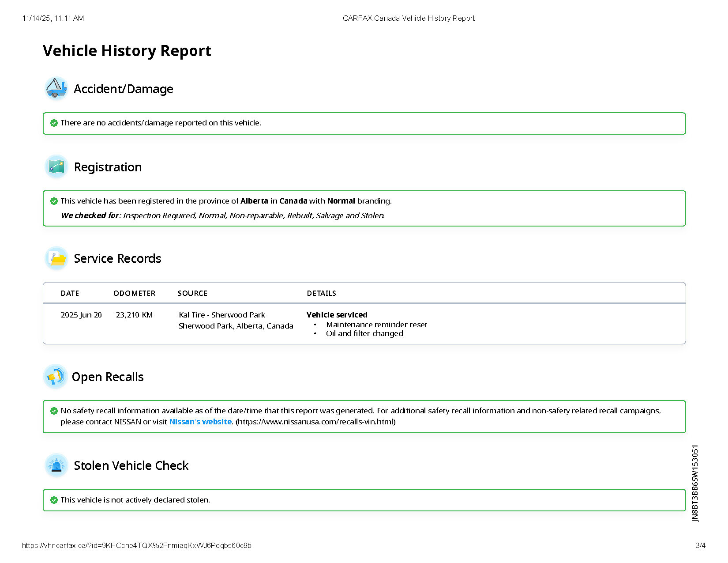Click green checkmark beside no accidents message
The image size is (728, 563).
[54, 123]
